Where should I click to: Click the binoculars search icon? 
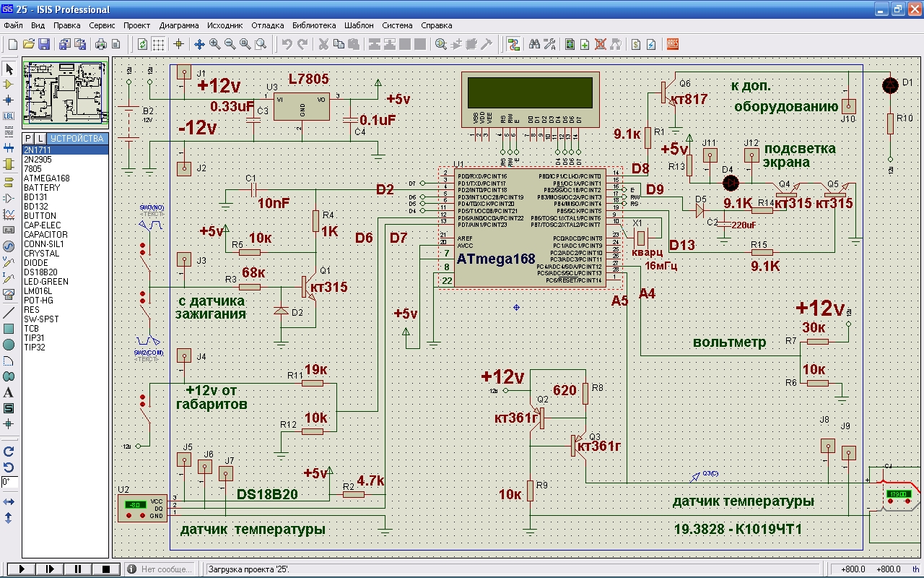click(534, 44)
